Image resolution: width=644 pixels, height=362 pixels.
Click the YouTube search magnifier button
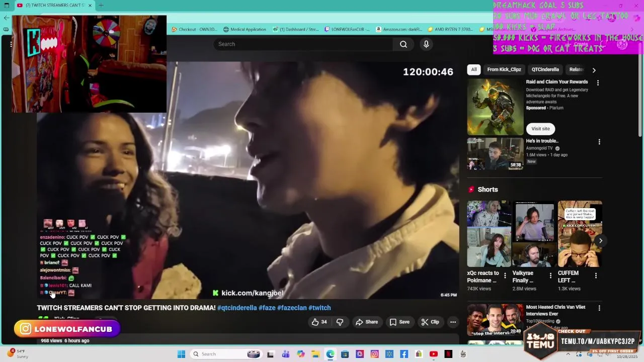pos(404,44)
